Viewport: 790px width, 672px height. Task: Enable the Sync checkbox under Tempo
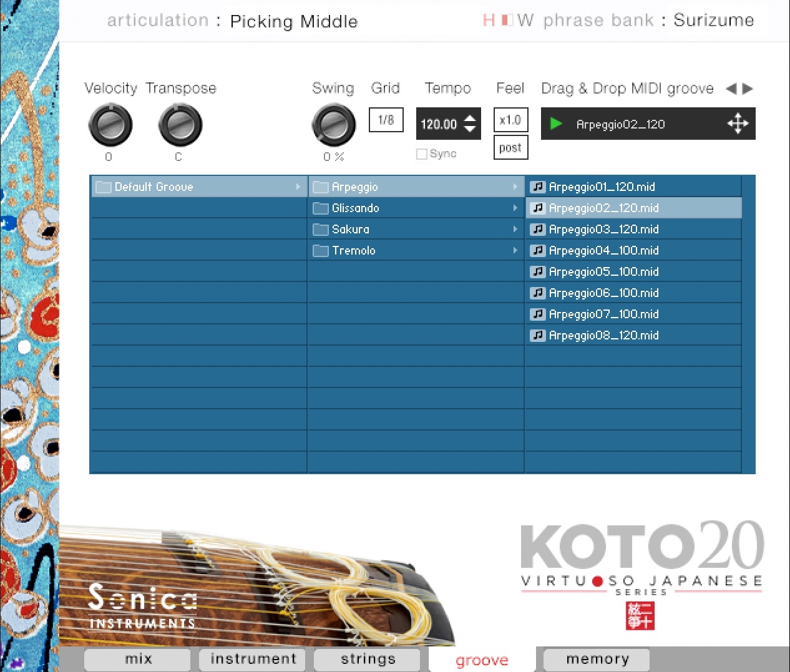(x=421, y=153)
